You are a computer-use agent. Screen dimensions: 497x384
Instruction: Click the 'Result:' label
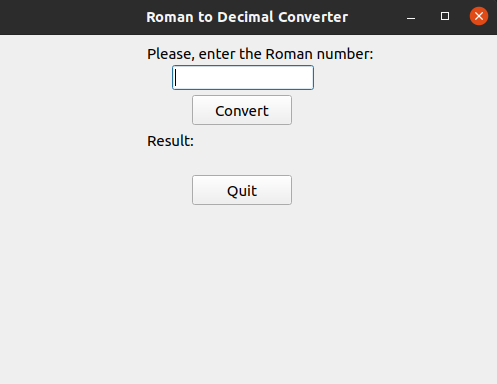(170, 141)
